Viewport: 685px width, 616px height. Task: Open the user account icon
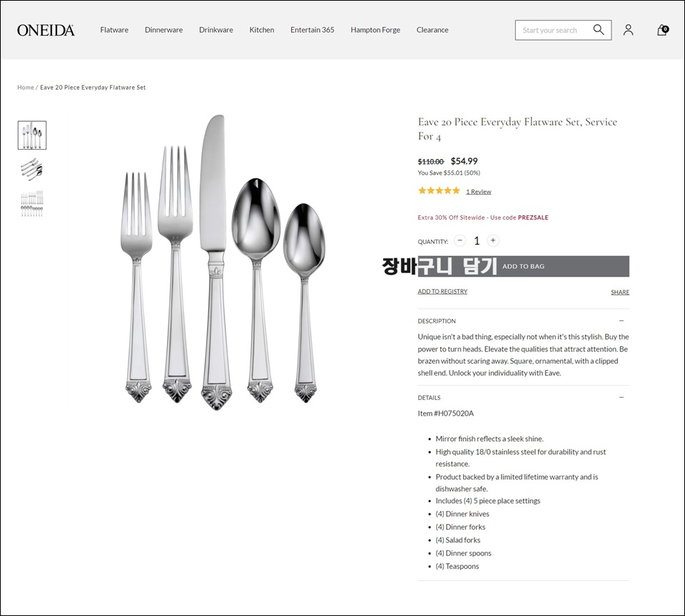tap(628, 30)
